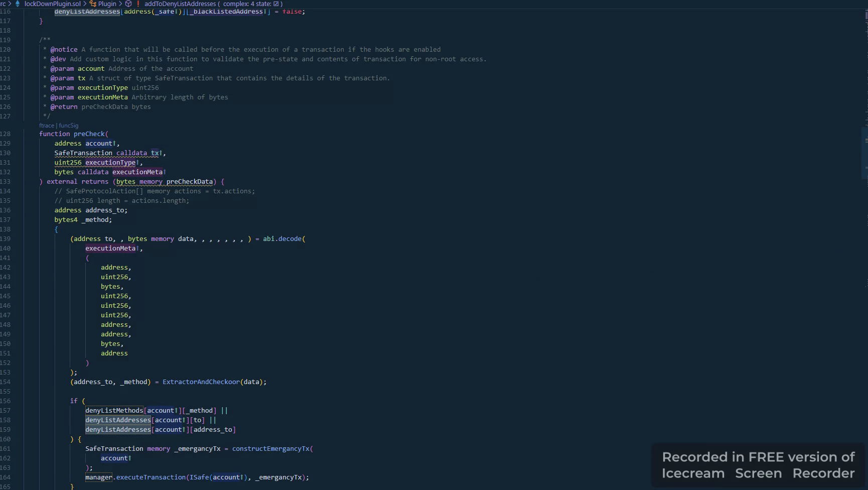Click '_blackListedAddress' on the top line
The image size is (868, 490).
point(227,12)
